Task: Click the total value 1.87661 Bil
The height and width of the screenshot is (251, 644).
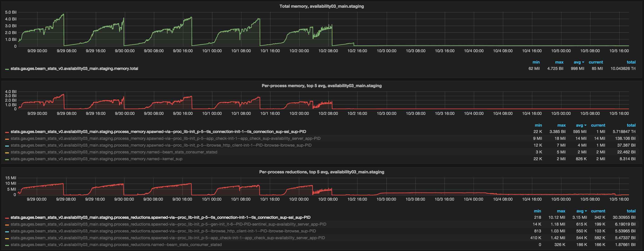Action: (x=625, y=244)
